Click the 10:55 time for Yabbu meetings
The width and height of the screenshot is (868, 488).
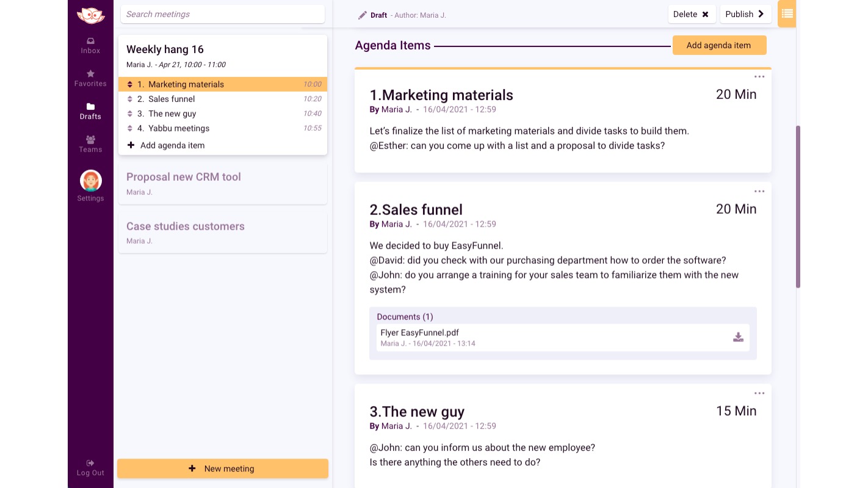point(313,128)
